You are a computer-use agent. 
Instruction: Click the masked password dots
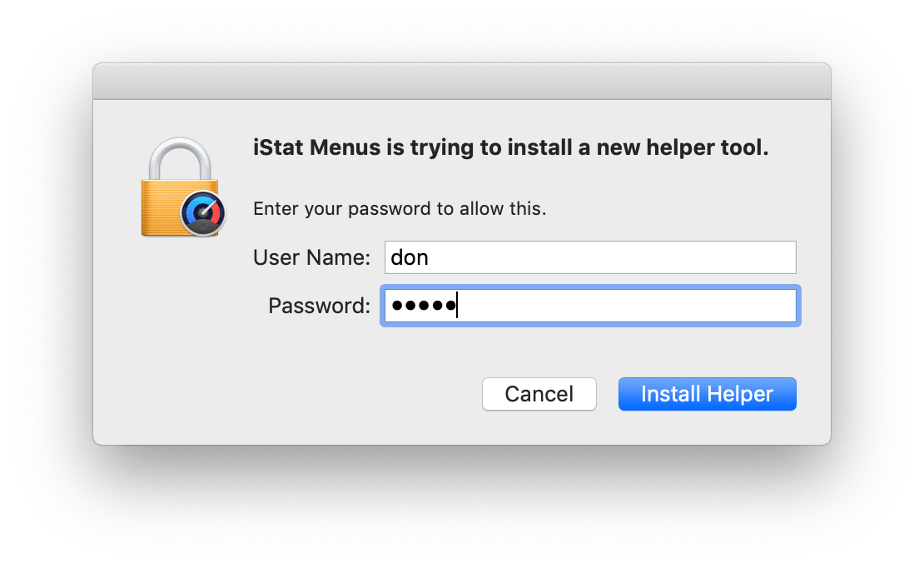click(424, 306)
